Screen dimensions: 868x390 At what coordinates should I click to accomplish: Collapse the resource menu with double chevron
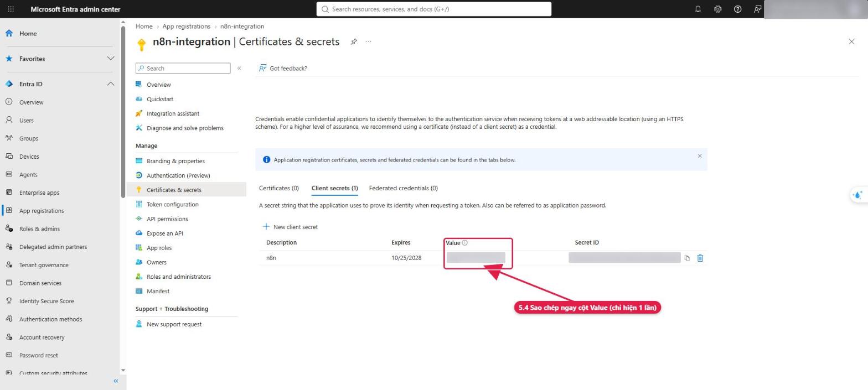pos(239,68)
